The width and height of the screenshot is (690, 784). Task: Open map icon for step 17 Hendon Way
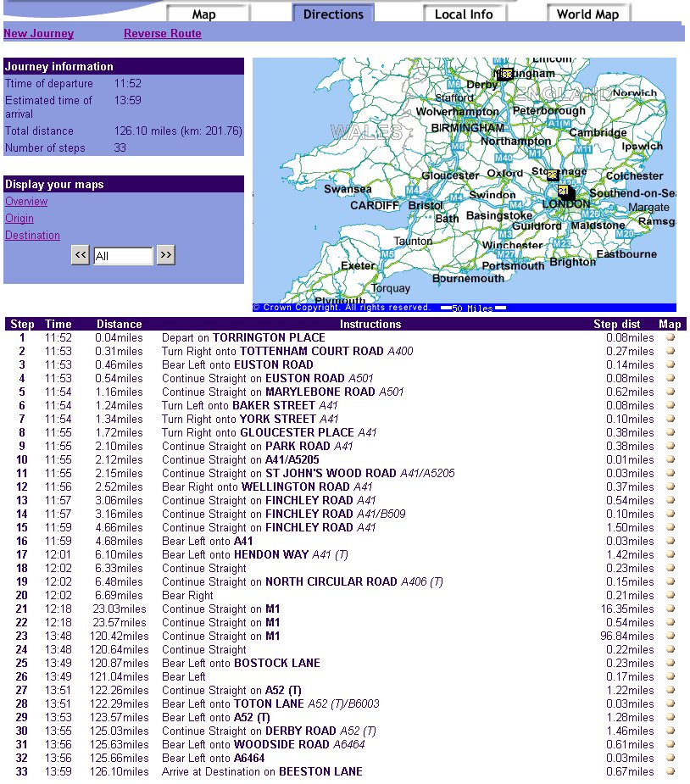click(x=670, y=554)
